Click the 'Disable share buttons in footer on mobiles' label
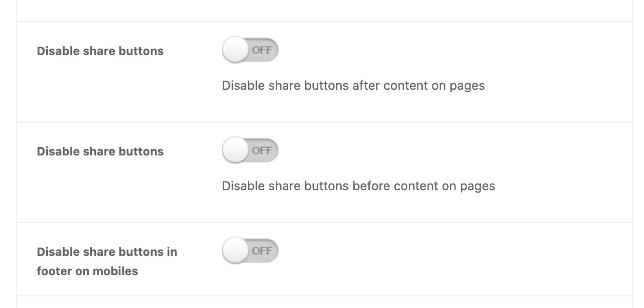 [107, 262]
